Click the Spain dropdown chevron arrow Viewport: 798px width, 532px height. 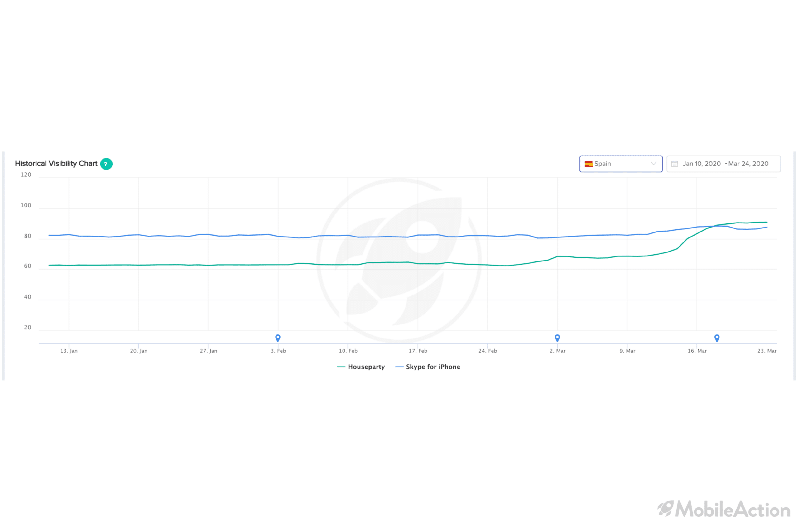653,164
